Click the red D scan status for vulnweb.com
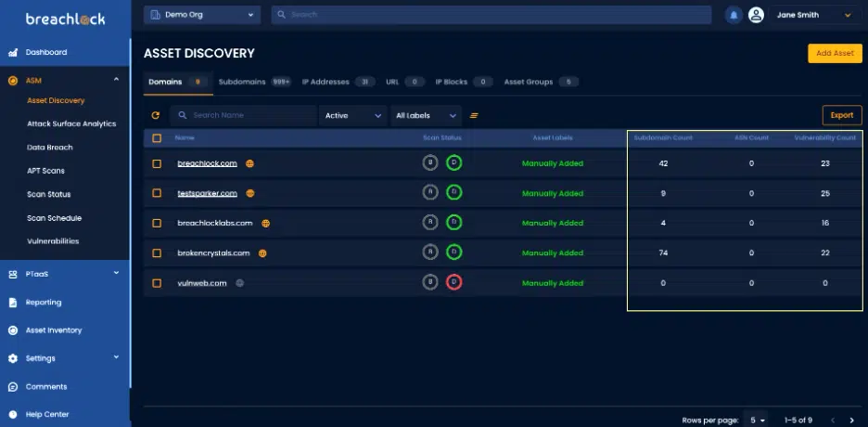This screenshot has height=427, width=868. (453, 282)
